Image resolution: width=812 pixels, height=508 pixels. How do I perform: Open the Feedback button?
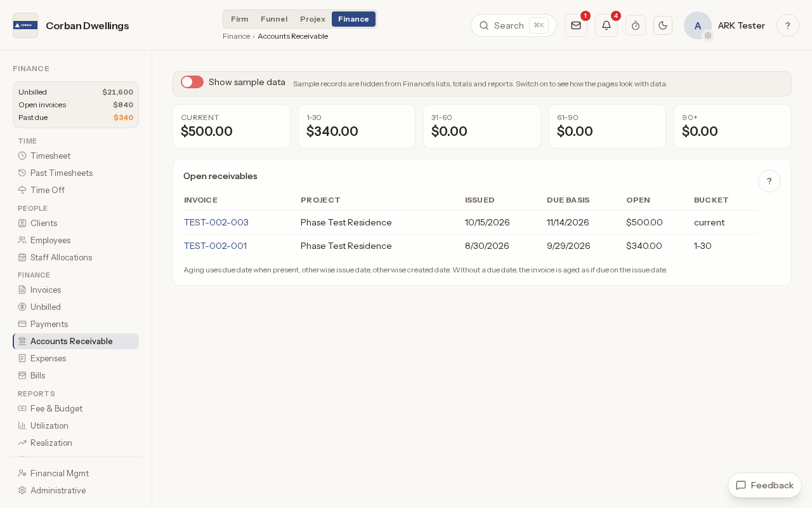(x=764, y=485)
